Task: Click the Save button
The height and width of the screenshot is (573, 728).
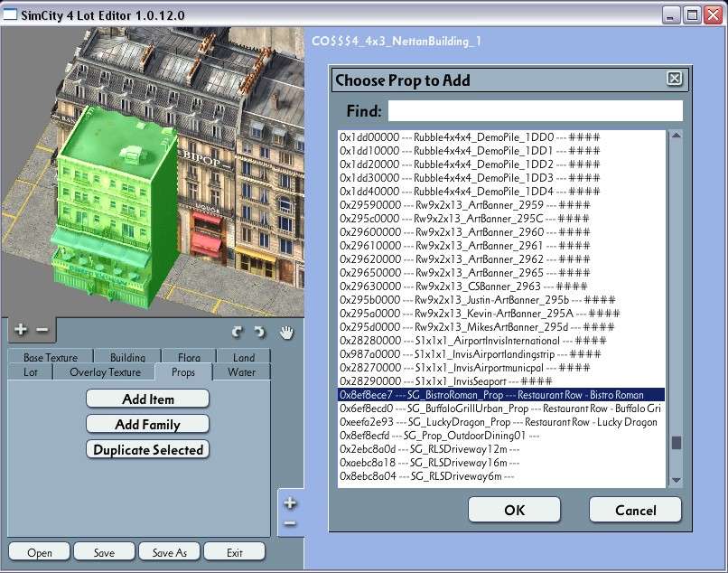Action: click(x=104, y=552)
